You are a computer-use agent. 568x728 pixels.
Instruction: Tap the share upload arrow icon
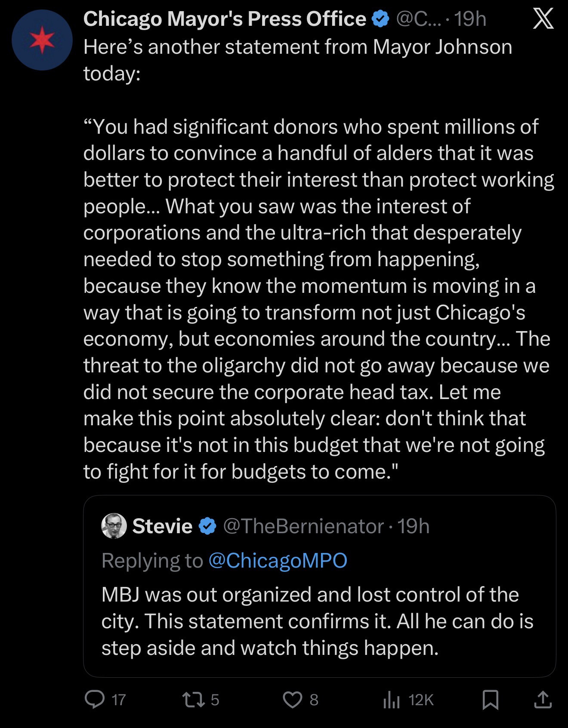543,700
